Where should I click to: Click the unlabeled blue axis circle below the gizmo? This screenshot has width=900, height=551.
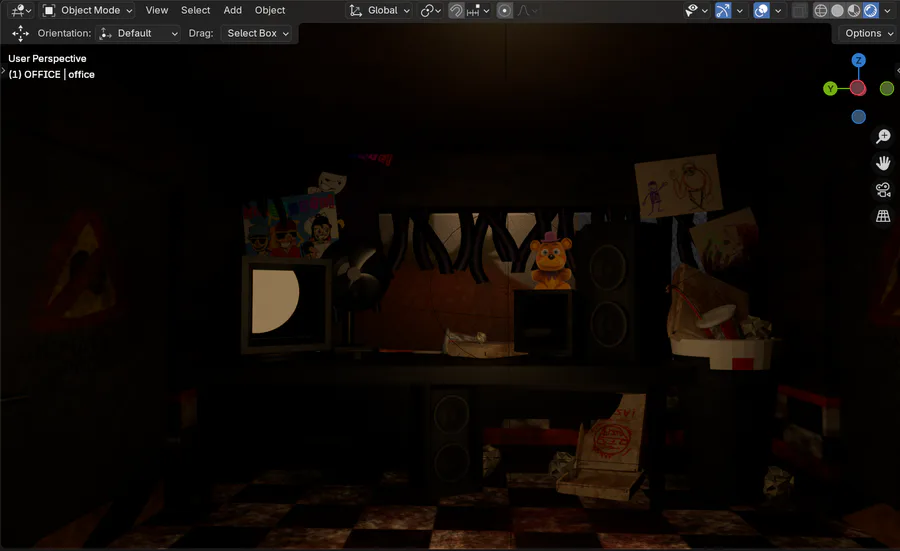[858, 117]
